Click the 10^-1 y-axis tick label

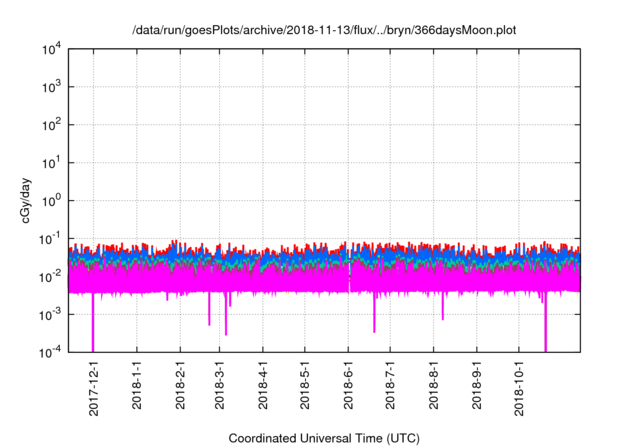click(50, 238)
